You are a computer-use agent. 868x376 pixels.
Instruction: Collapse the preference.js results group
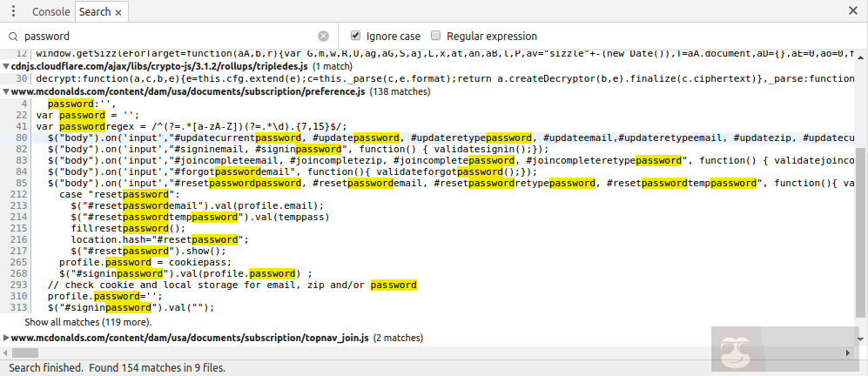coord(6,91)
